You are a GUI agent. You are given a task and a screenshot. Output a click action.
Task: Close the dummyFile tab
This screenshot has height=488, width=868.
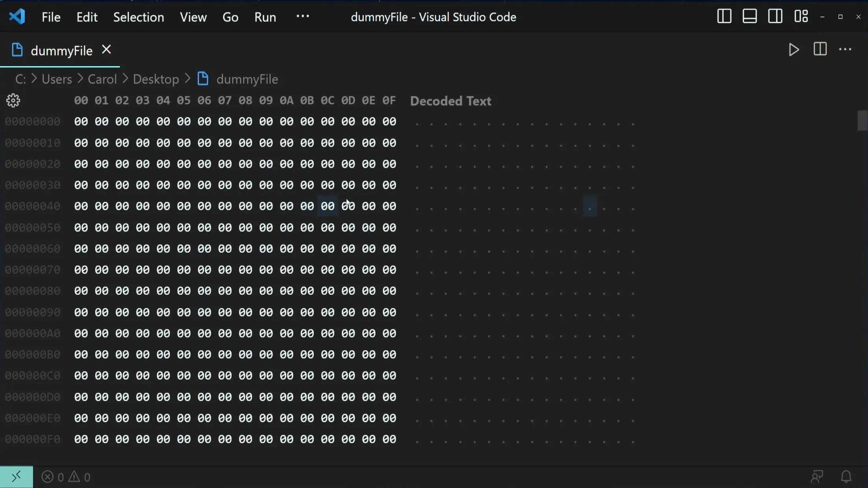[x=106, y=50]
